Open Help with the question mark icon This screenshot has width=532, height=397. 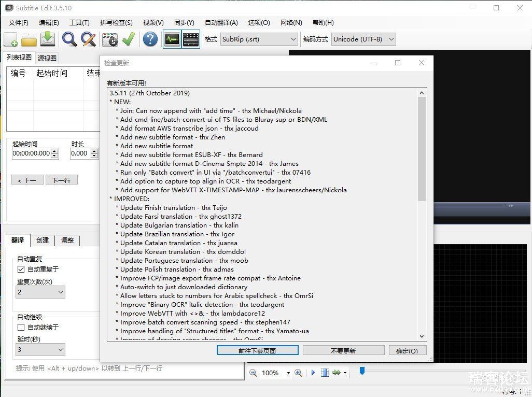150,39
